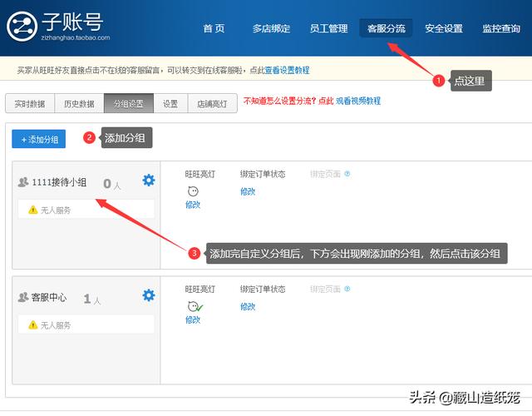Click the 观看视频教程 link
This screenshot has height=416, width=532.
pyautogui.click(x=358, y=101)
